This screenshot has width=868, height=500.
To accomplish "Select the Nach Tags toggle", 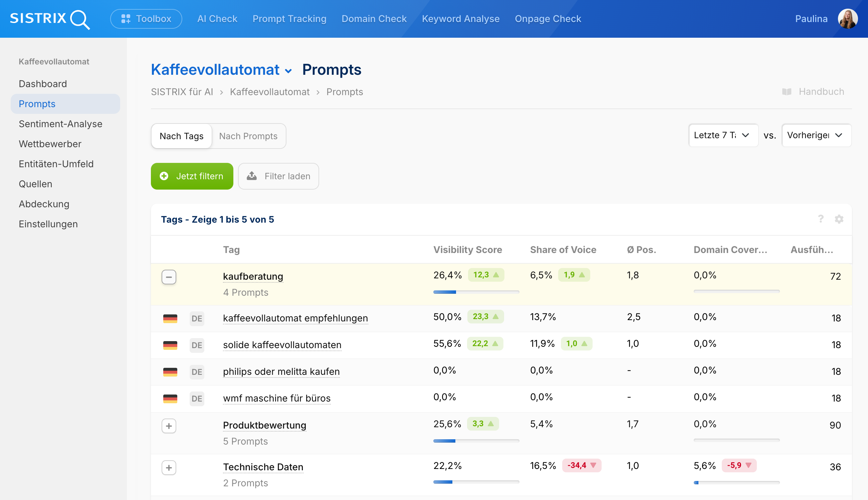I will 181,136.
